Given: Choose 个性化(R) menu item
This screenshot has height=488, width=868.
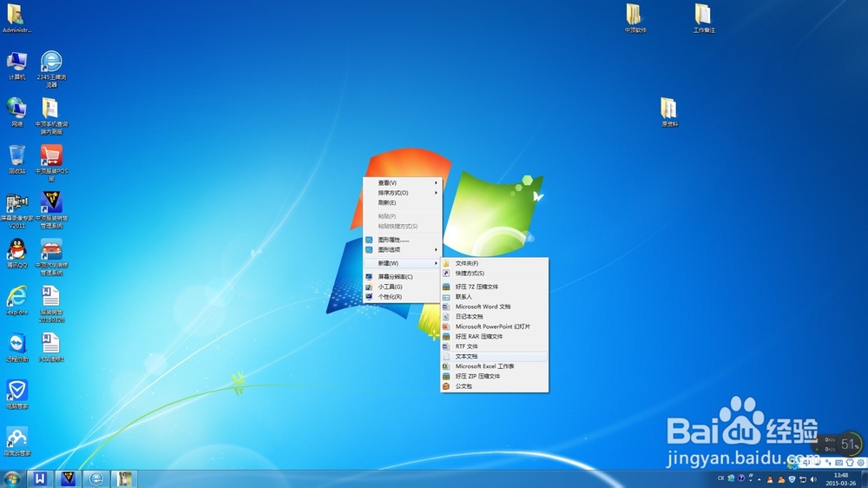Looking at the screenshot, I should pos(403,297).
